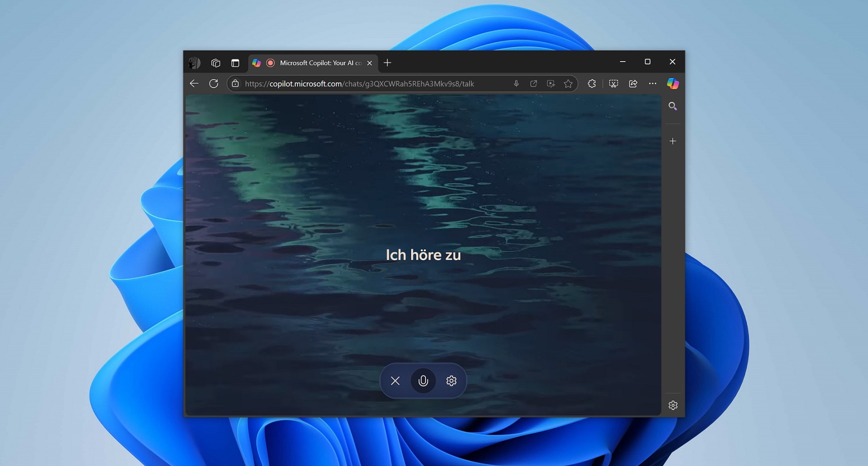Start voice search from the address bar

pos(515,84)
